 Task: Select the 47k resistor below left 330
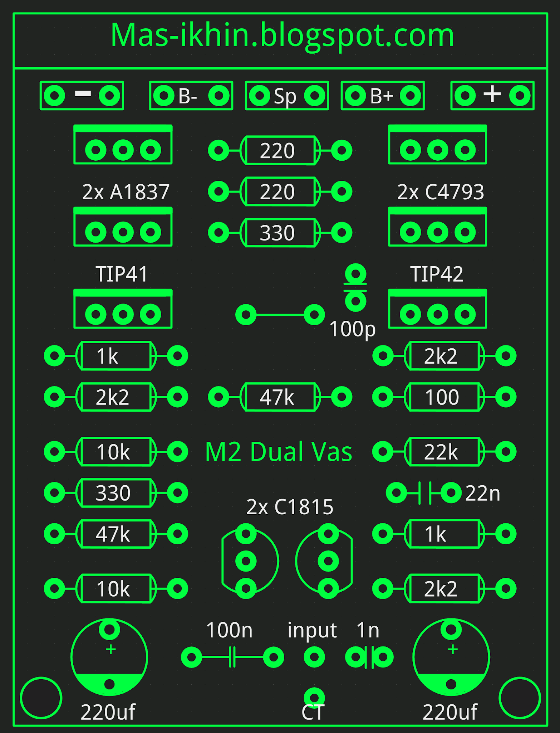[116, 534]
